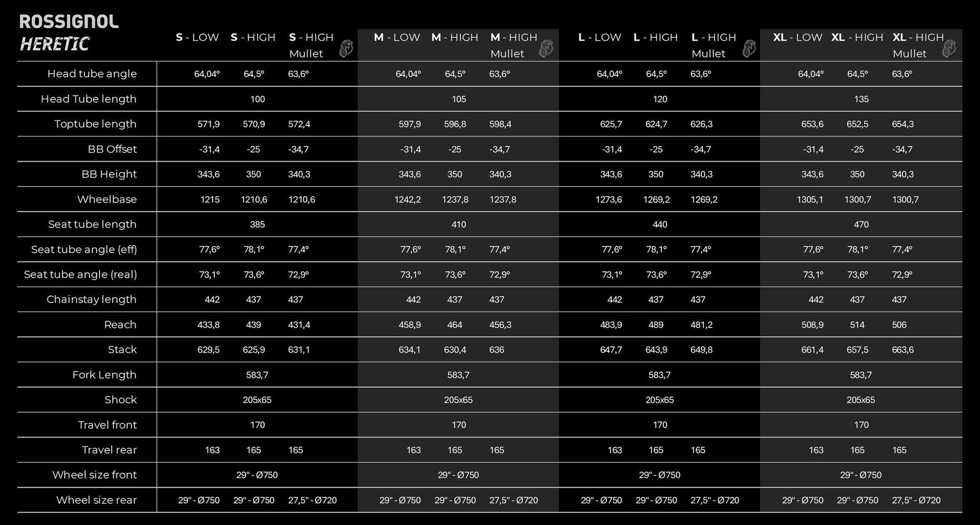The height and width of the screenshot is (525, 980).
Task: Click the BB Offset row label
Action: (x=112, y=149)
